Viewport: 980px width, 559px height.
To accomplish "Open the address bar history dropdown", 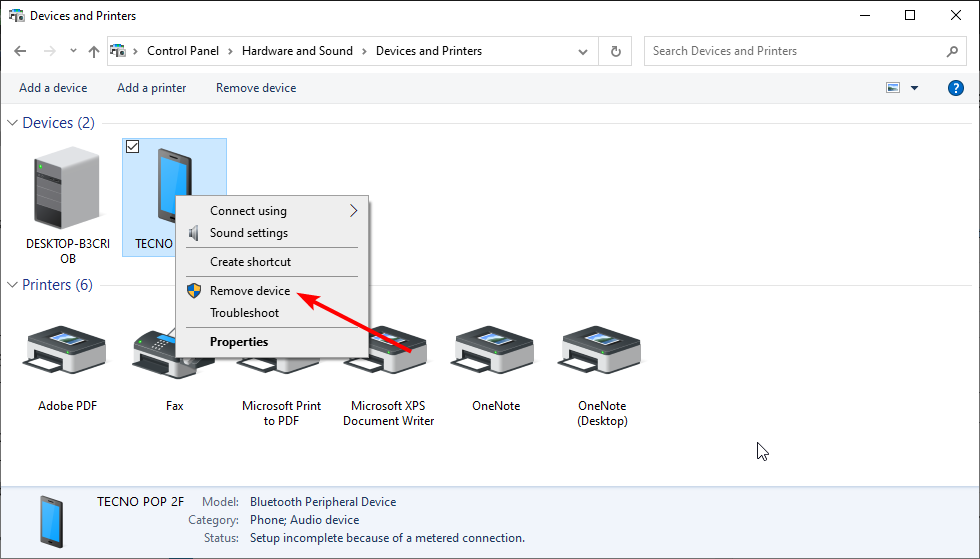I will [583, 51].
